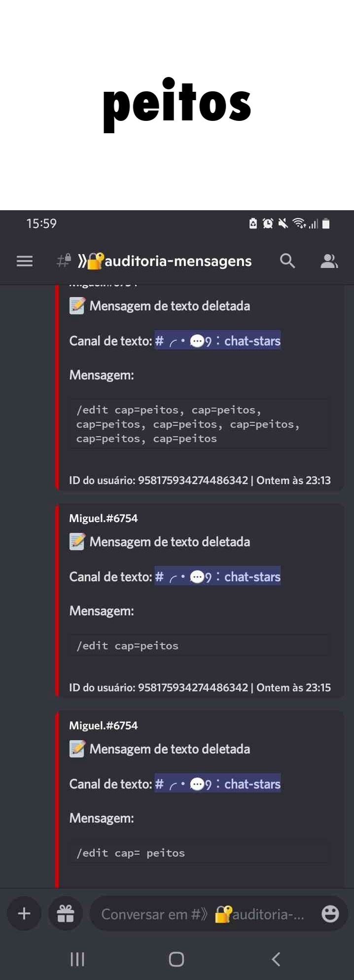Open chat-stars link in the 23:13 log

[x=217, y=340]
